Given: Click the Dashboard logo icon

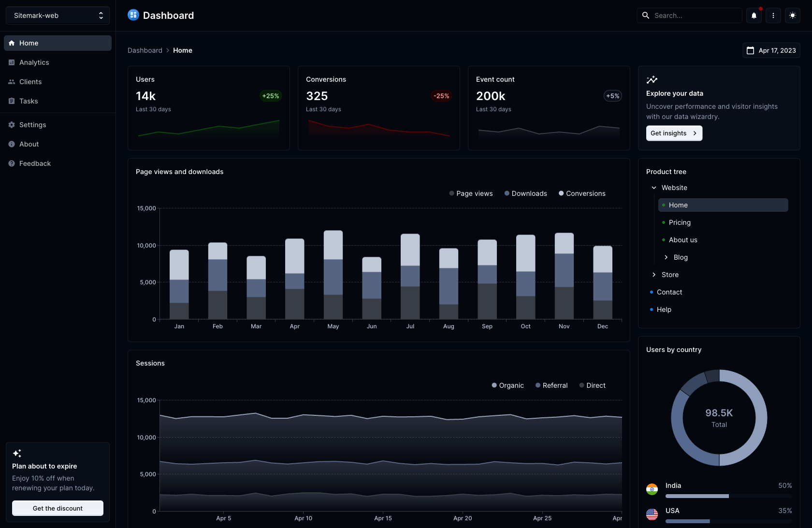Looking at the screenshot, I should coord(133,15).
